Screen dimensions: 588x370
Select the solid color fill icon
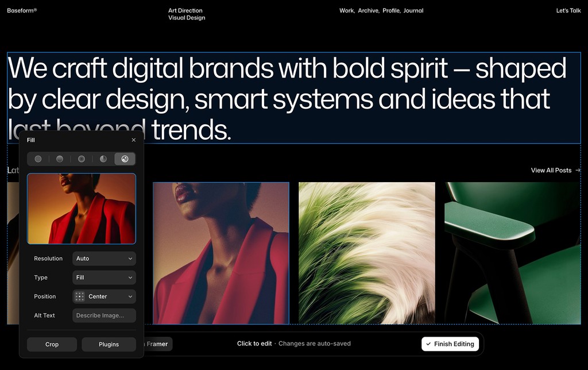pos(38,159)
